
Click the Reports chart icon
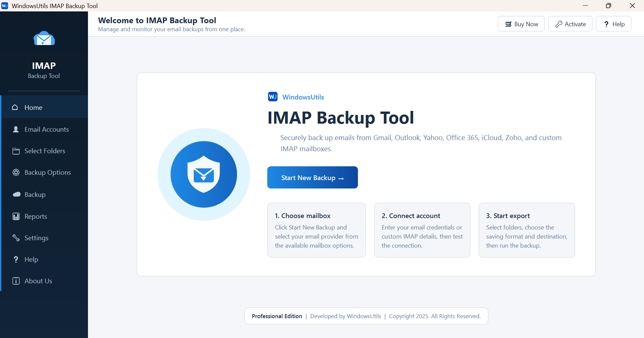coord(16,216)
